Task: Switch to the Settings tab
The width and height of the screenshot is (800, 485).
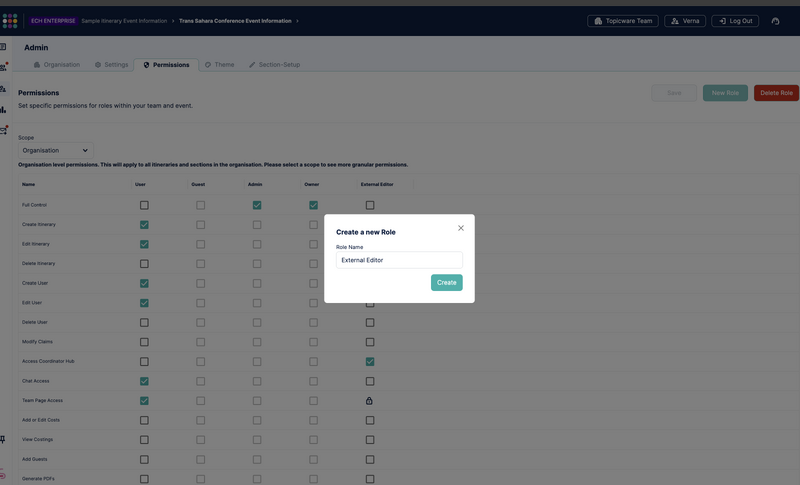Action: pyautogui.click(x=111, y=65)
